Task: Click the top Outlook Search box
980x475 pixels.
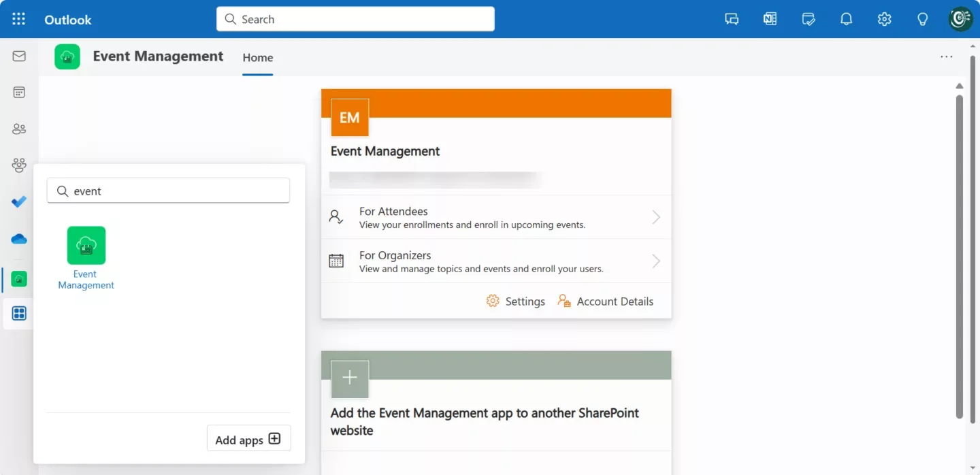Action: [355, 19]
